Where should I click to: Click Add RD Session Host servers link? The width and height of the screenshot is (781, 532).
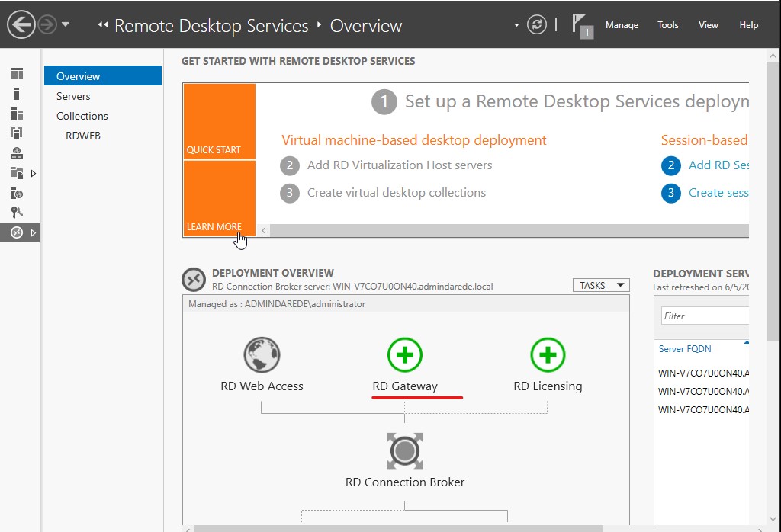[x=718, y=165]
